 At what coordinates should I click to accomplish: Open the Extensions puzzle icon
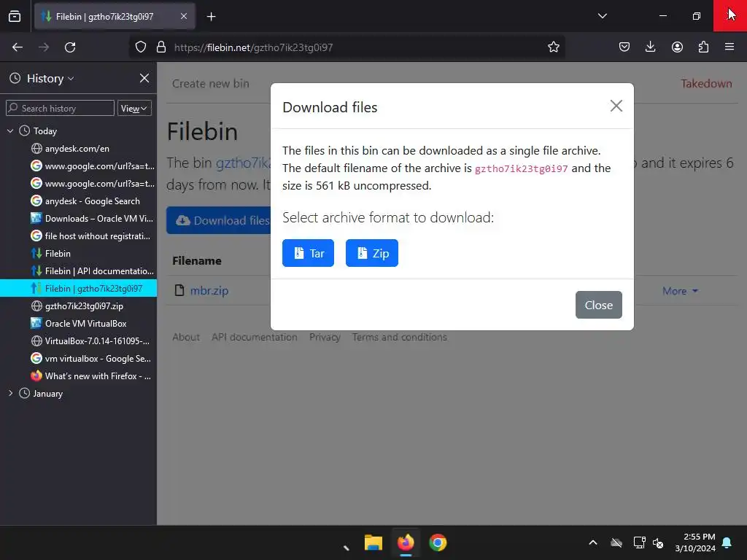(703, 47)
